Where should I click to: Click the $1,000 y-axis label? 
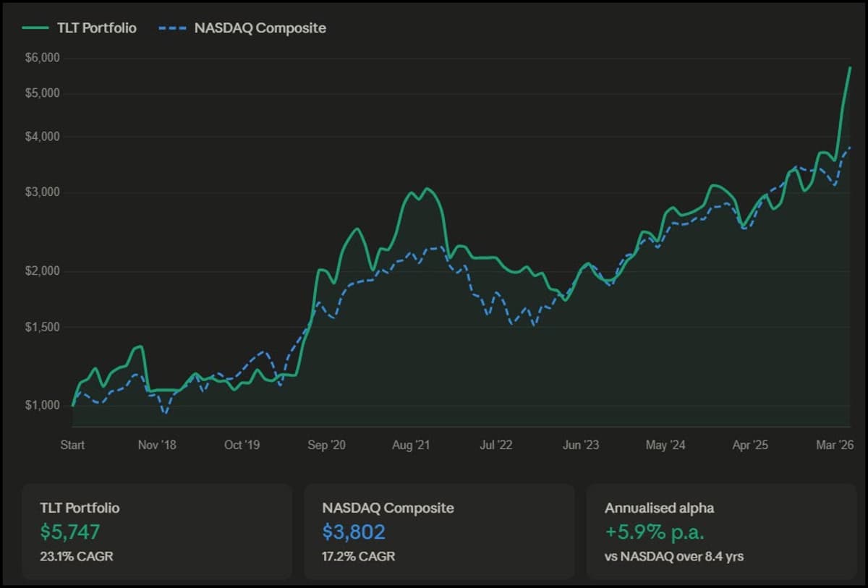[x=44, y=406]
